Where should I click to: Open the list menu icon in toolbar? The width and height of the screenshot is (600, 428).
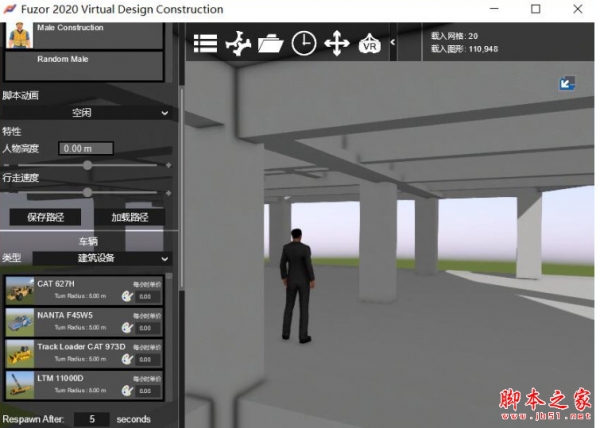[x=205, y=44]
